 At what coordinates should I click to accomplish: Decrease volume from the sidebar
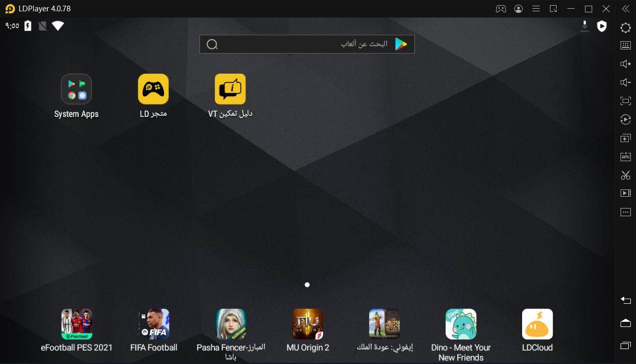626,82
